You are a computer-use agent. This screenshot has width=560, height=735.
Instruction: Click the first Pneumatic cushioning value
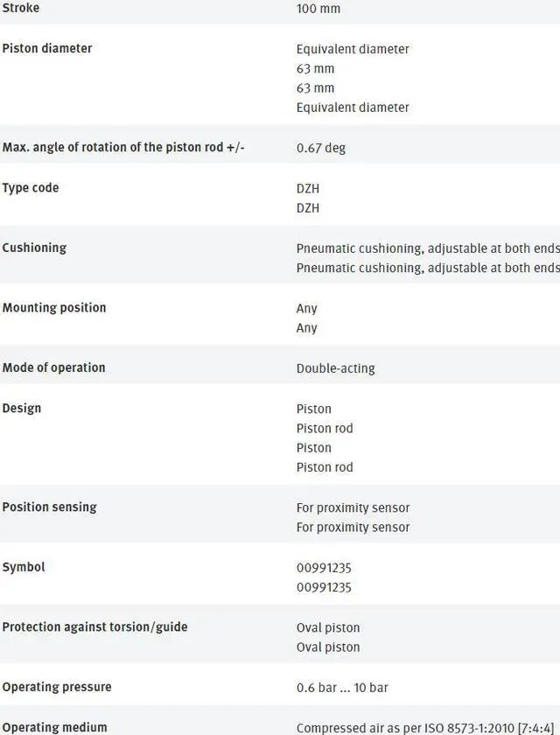click(427, 248)
